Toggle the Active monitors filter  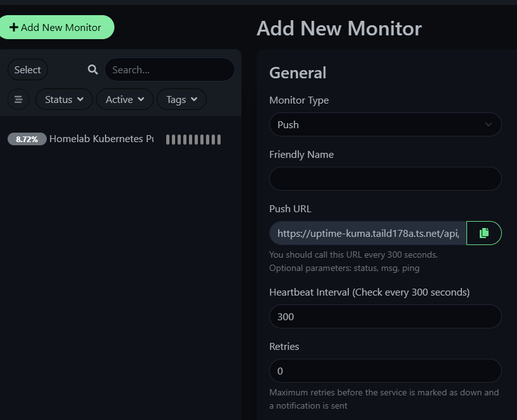[124, 99]
